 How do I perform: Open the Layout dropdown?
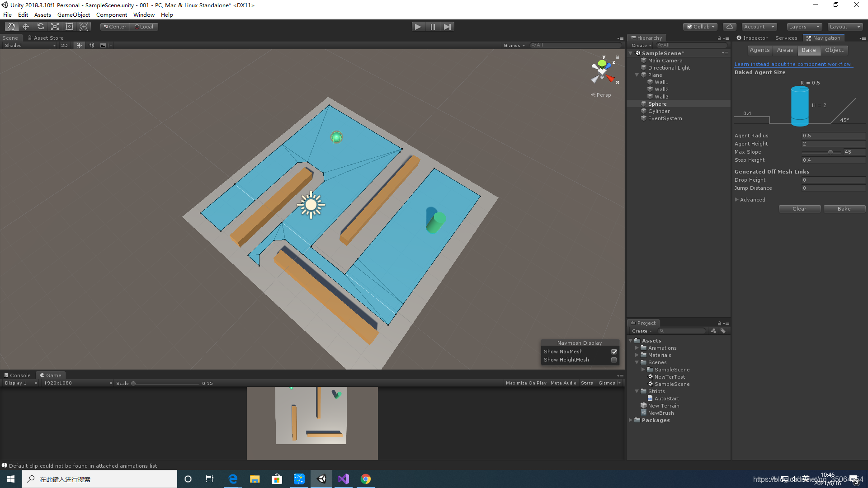click(x=844, y=26)
